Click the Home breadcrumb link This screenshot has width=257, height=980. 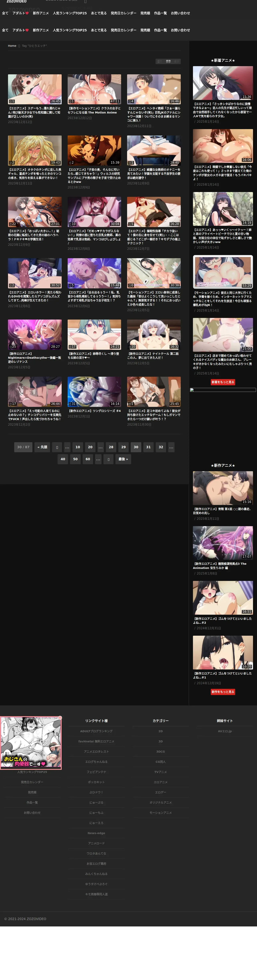pos(12,46)
